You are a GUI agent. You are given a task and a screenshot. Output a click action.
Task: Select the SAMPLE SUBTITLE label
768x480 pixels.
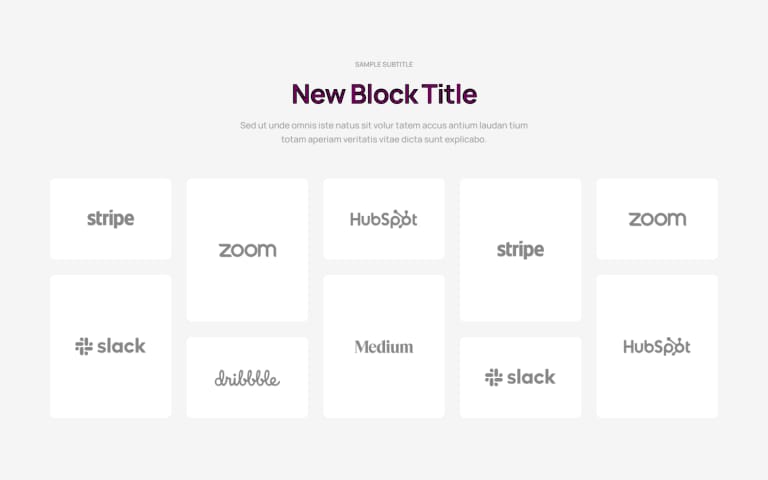click(384, 64)
